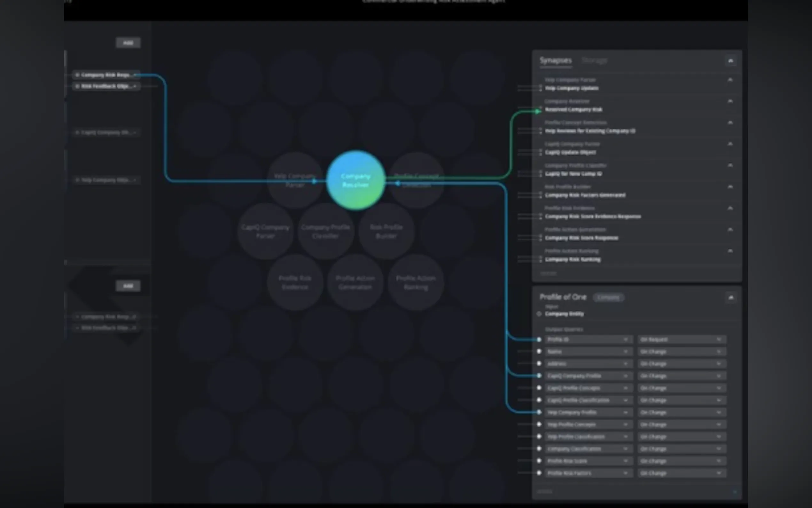Screen dimensions: 812x508
Task: Open the Yelp Company Profile query dropdown
Action: point(588,412)
